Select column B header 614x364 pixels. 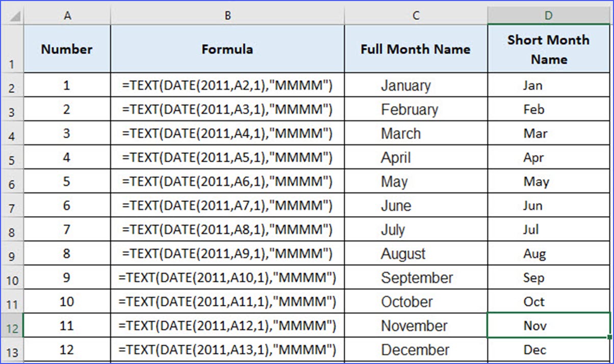[227, 16]
